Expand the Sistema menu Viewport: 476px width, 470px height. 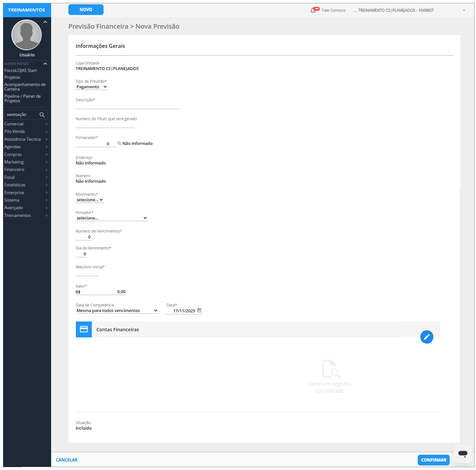(26, 200)
